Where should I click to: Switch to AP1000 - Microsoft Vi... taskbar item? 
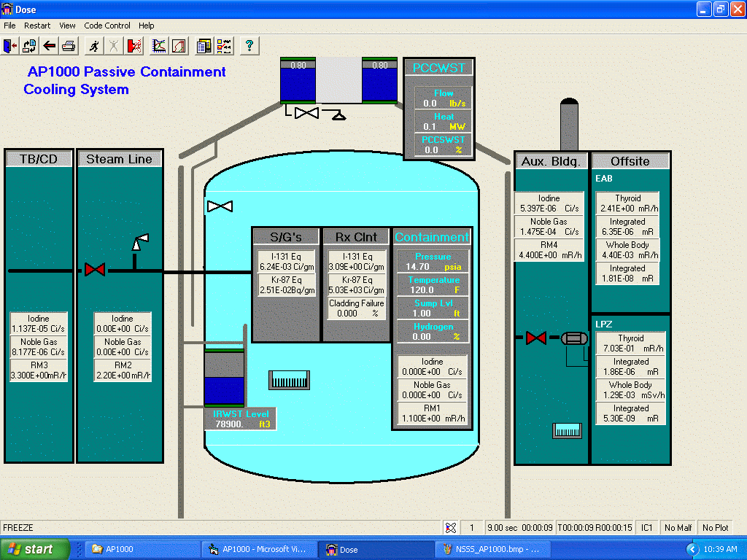click(x=260, y=549)
